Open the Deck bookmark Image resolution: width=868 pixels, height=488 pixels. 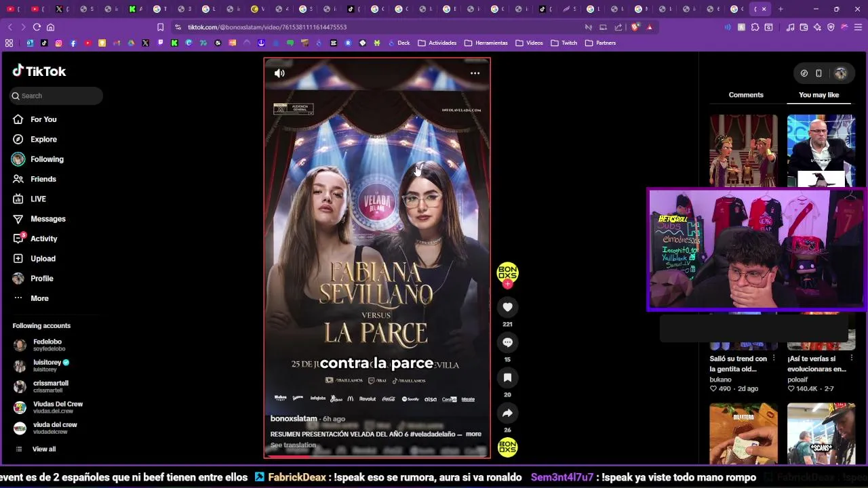point(399,43)
